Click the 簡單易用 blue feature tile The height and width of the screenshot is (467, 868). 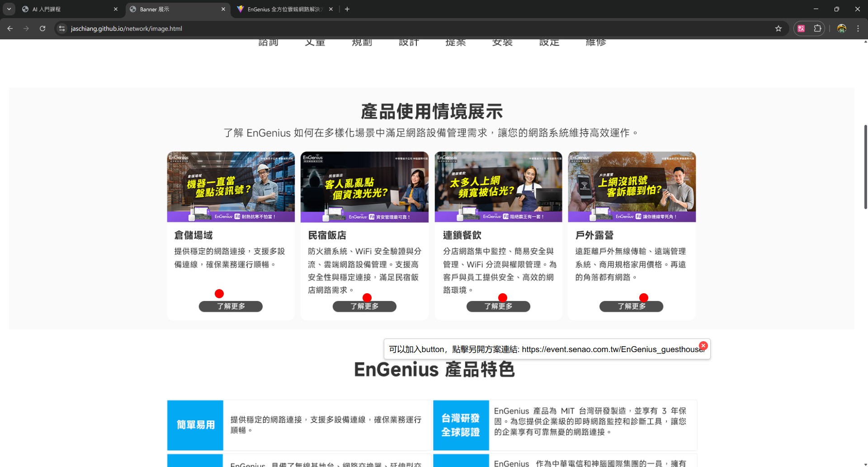[195, 425]
